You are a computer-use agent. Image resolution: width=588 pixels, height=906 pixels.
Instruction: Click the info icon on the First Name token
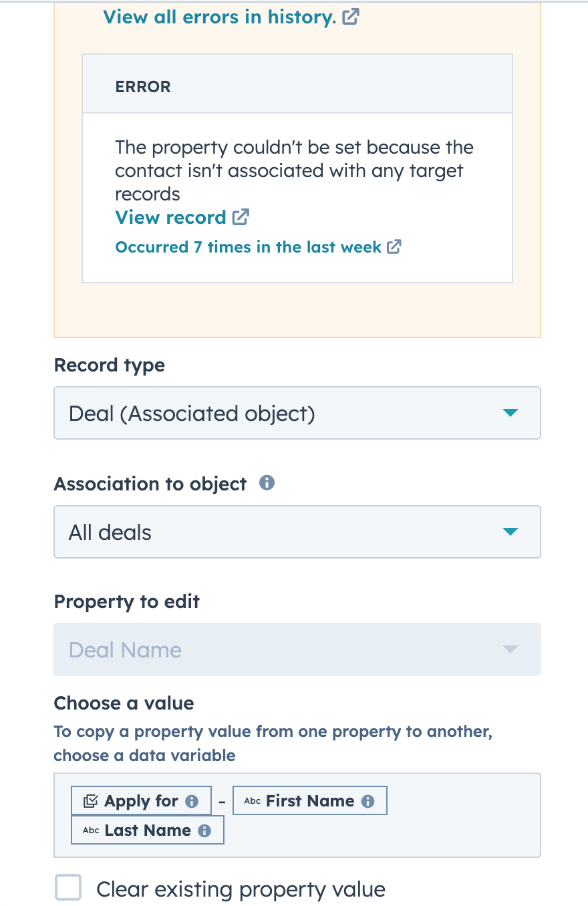(369, 801)
